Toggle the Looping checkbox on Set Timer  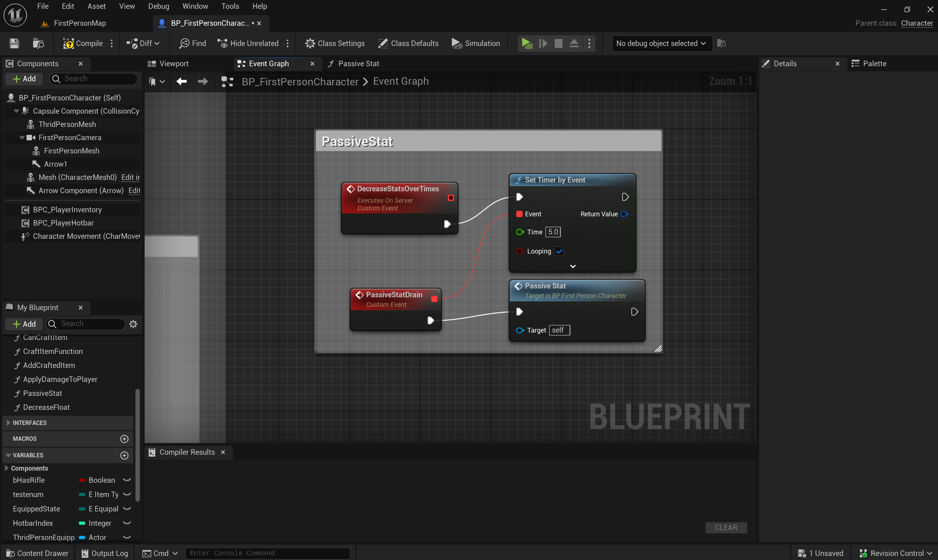559,251
